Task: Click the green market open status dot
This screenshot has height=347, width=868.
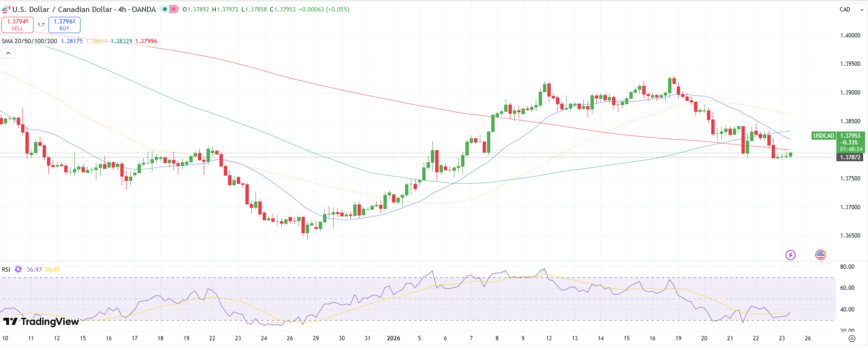Action: point(165,9)
